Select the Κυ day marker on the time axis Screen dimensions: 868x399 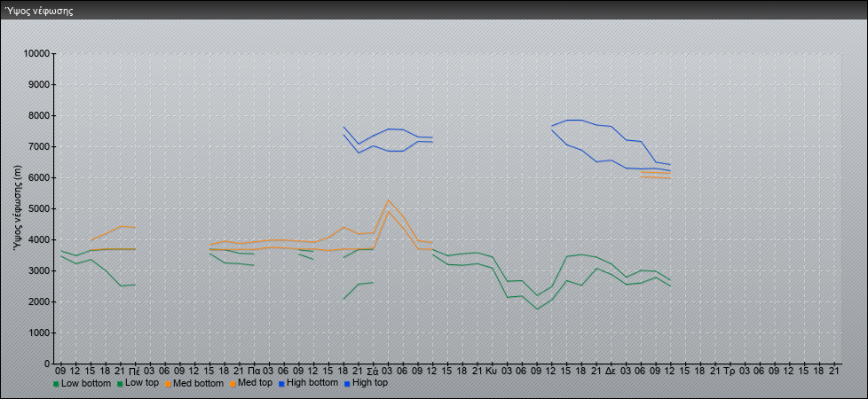click(x=491, y=371)
